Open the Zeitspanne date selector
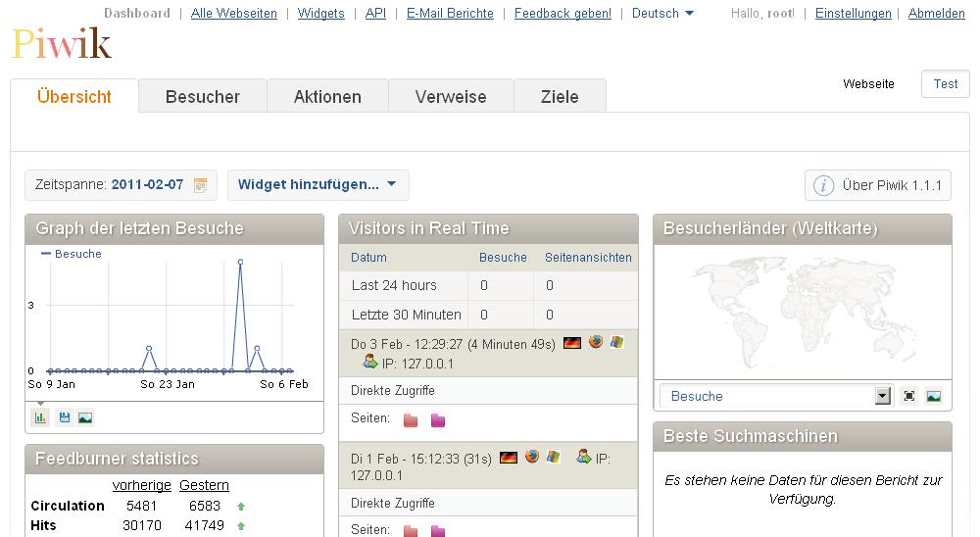This screenshot has width=980, height=537. (121, 184)
